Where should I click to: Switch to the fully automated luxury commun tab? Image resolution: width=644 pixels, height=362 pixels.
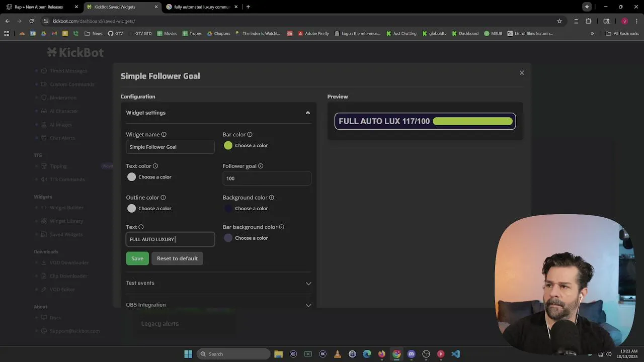202,7
